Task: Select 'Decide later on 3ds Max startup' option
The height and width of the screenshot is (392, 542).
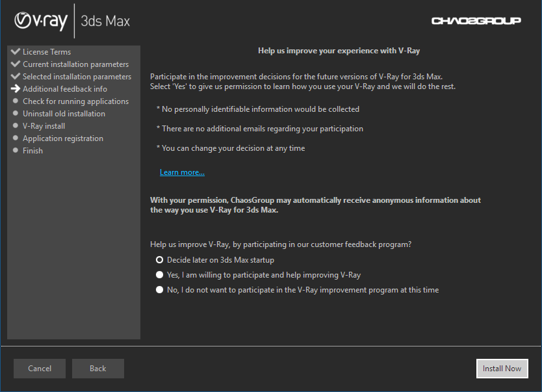Action: click(x=159, y=259)
